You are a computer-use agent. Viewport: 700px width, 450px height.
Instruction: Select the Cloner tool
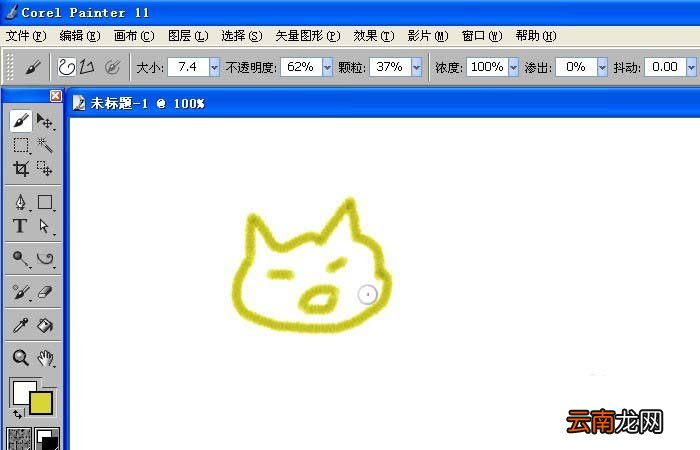pyautogui.click(x=21, y=292)
